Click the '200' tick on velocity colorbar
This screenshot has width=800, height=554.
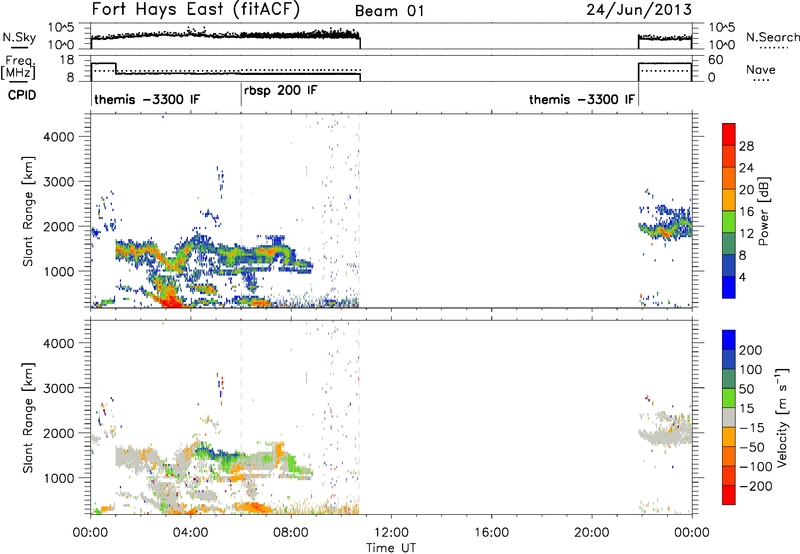point(751,350)
